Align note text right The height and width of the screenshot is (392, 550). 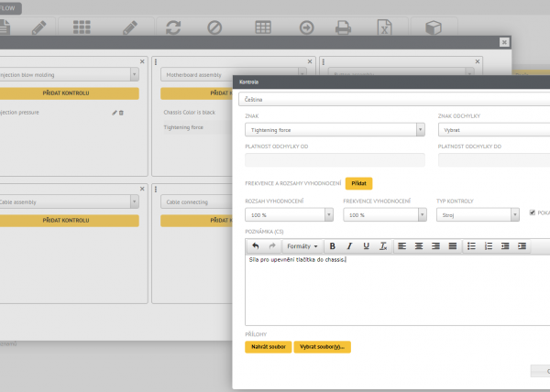coord(435,246)
